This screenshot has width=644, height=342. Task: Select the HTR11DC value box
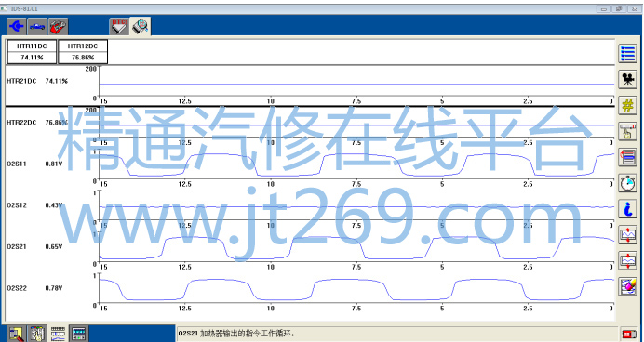coord(32,52)
